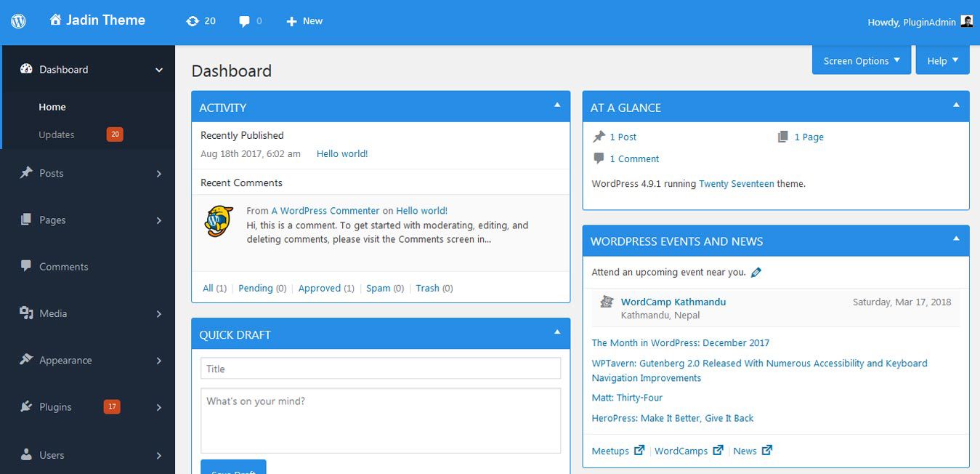980x474 pixels.
Task: Click the WordCamp Kathmandu event icon
Action: click(x=607, y=302)
